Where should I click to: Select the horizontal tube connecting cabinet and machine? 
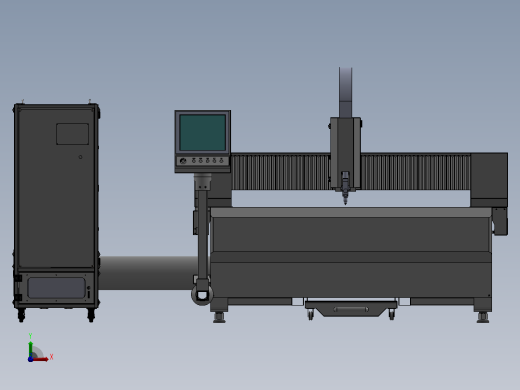click(148, 273)
